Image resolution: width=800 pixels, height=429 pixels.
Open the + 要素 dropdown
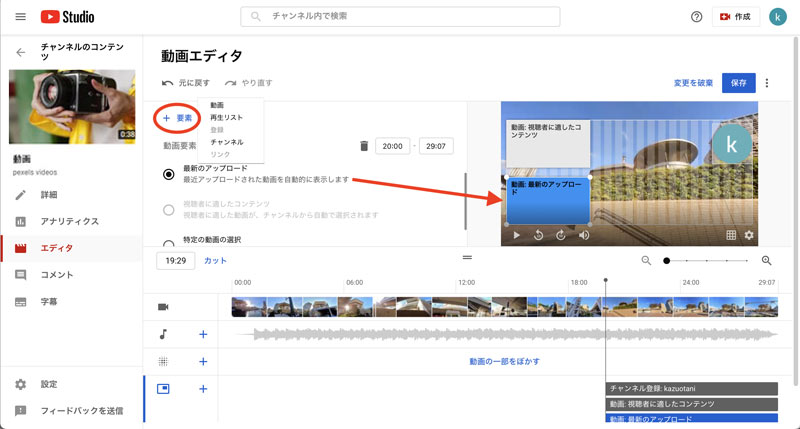coord(177,118)
